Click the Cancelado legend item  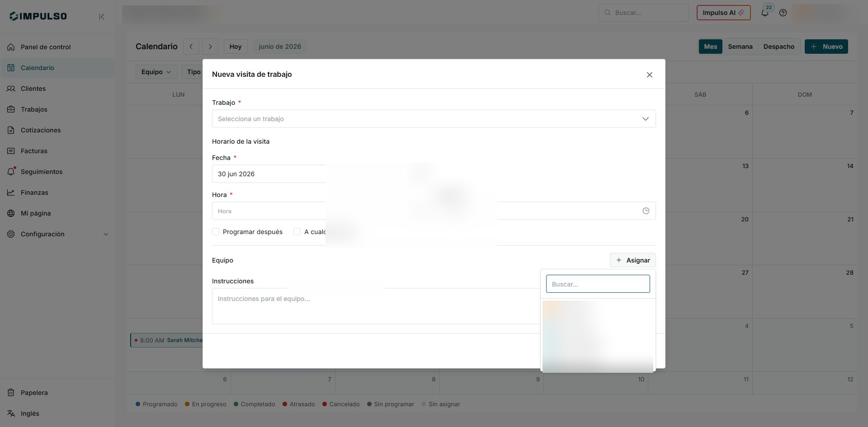341,404
